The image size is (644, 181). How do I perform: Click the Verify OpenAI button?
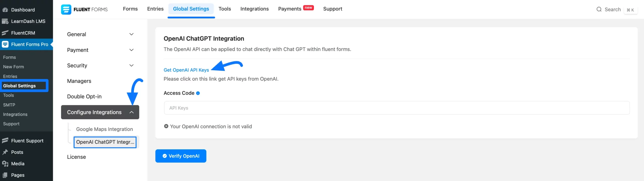(181, 156)
